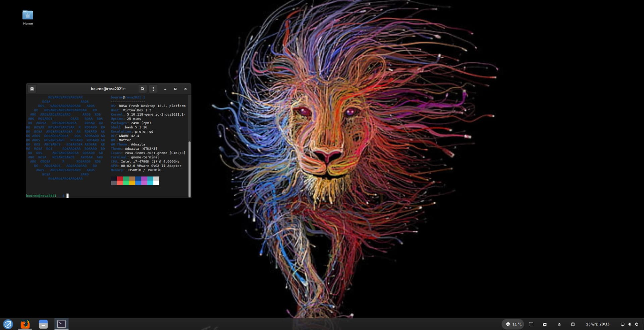Open the ROSA application launcher
Screen dimensions: 644x330
click(x=8, y=324)
